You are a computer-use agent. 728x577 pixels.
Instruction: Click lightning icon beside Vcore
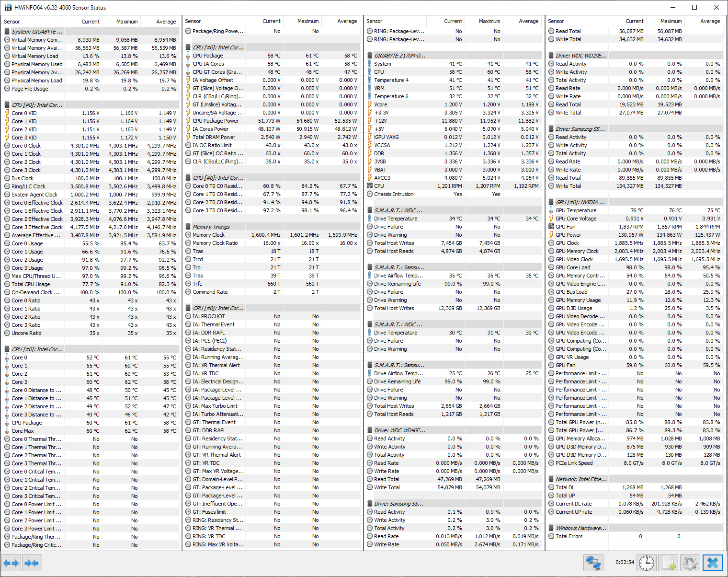click(x=370, y=104)
